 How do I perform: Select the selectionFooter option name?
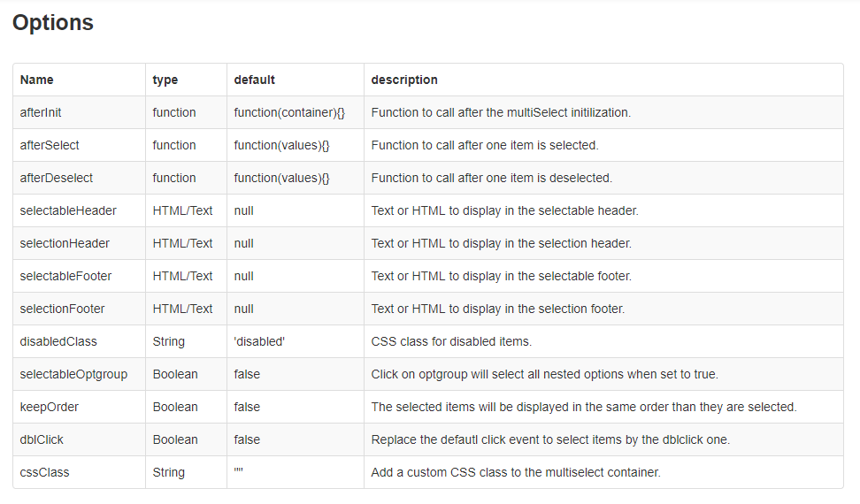point(62,309)
